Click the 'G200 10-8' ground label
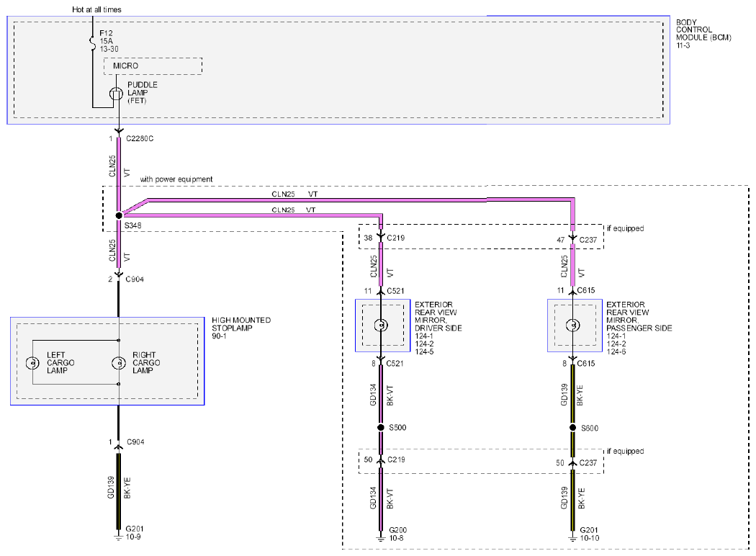The image size is (756, 556). [x=397, y=534]
